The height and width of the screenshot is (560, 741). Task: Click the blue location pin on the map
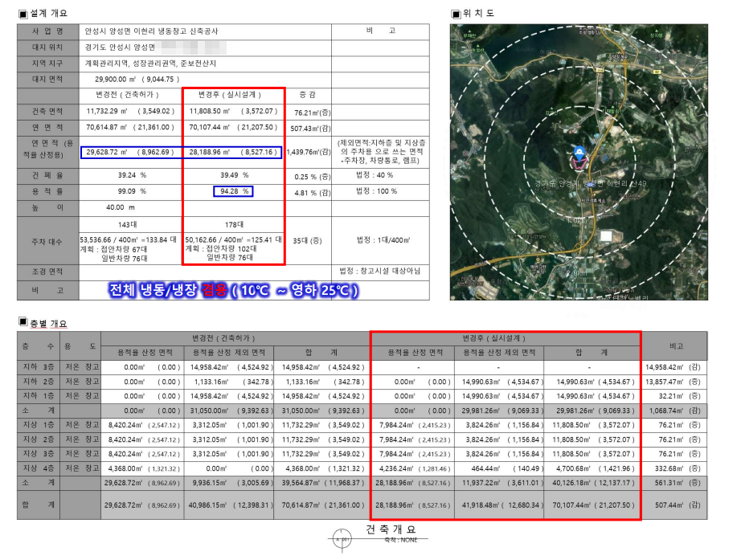pos(579,153)
